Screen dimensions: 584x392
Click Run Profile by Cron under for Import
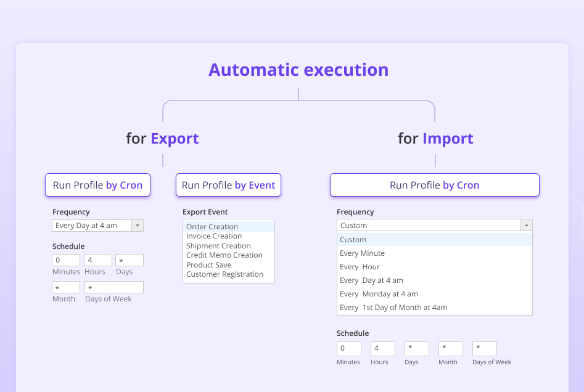tap(434, 185)
